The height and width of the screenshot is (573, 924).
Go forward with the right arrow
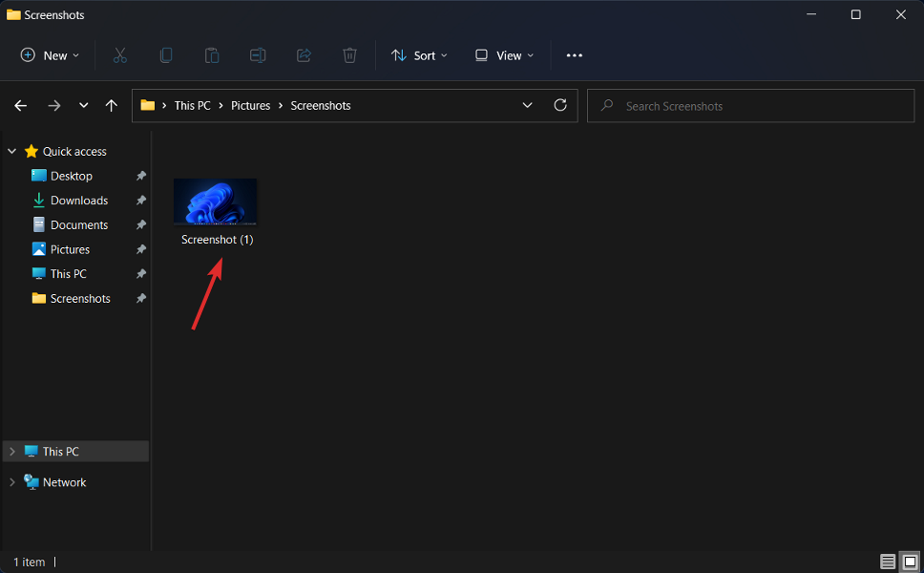point(53,105)
